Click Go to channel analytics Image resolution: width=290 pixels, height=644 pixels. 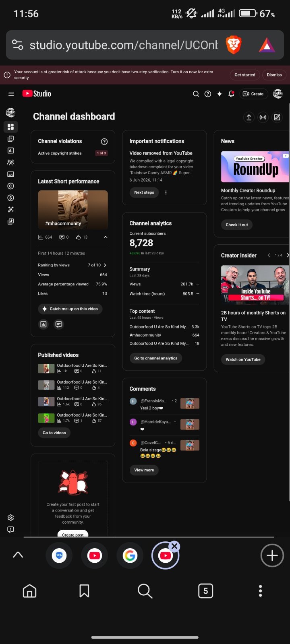[156, 358]
